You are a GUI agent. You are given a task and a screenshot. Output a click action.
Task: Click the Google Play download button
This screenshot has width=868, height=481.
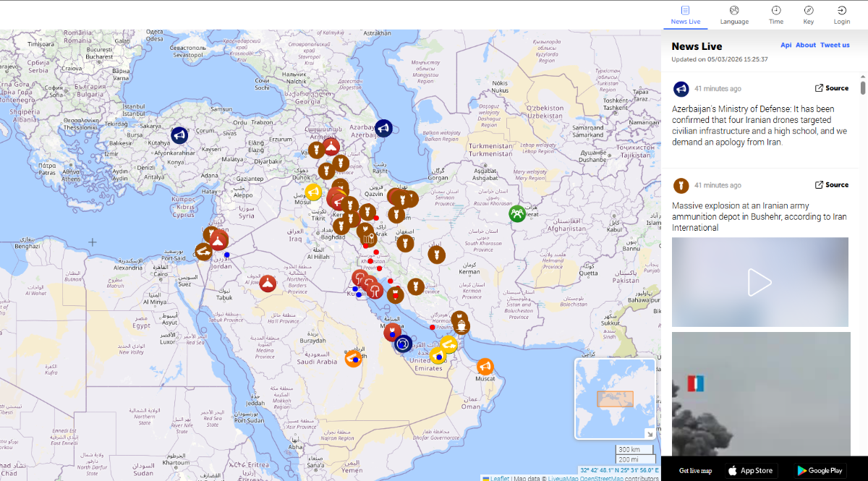[820, 471]
